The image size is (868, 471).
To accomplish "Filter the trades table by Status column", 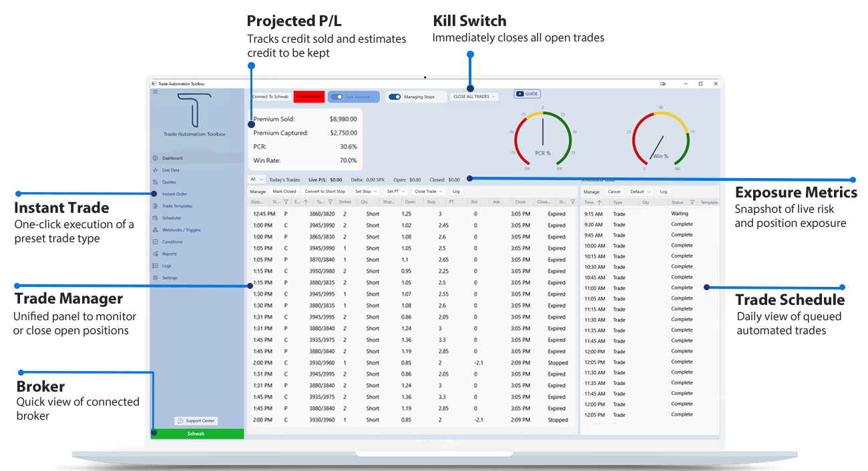I will [x=572, y=201].
